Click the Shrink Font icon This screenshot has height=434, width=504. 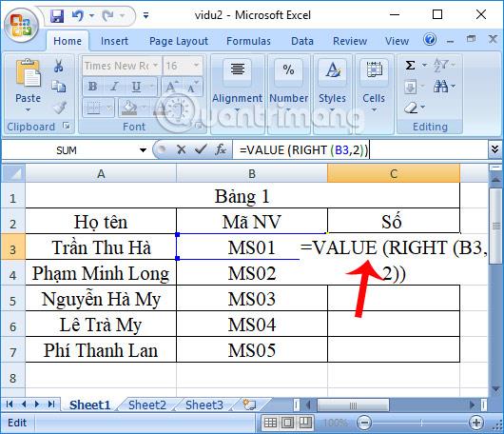pyautogui.click(x=193, y=87)
